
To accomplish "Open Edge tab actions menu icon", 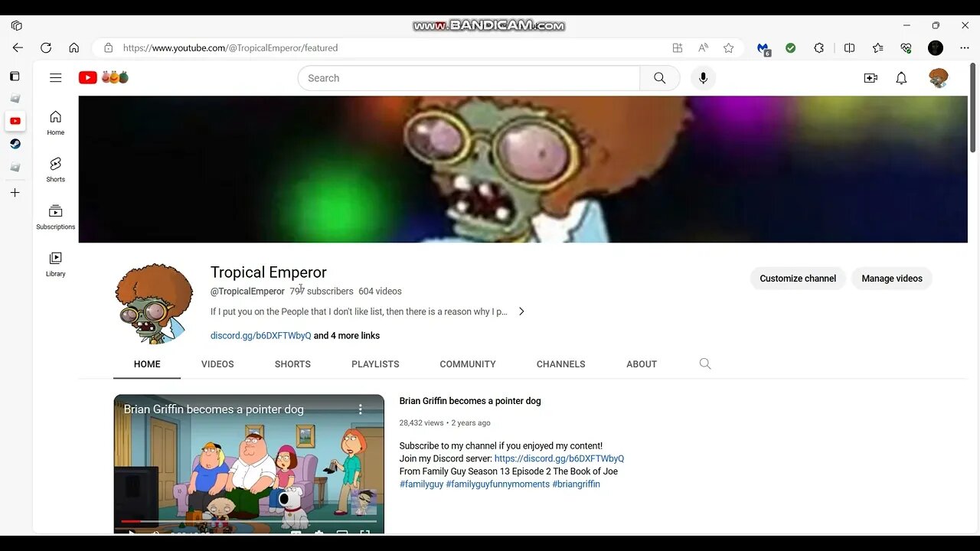I will pos(16,25).
